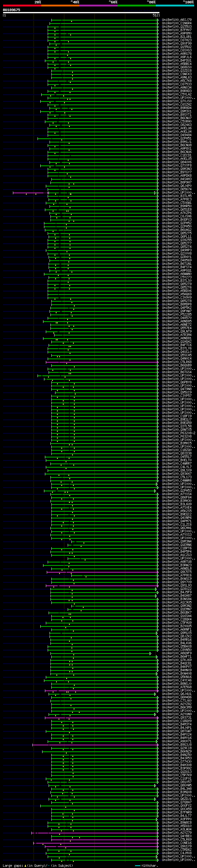
Task: Select hit label UniRef100_Q9WTX5
Action: coord(177,430)
